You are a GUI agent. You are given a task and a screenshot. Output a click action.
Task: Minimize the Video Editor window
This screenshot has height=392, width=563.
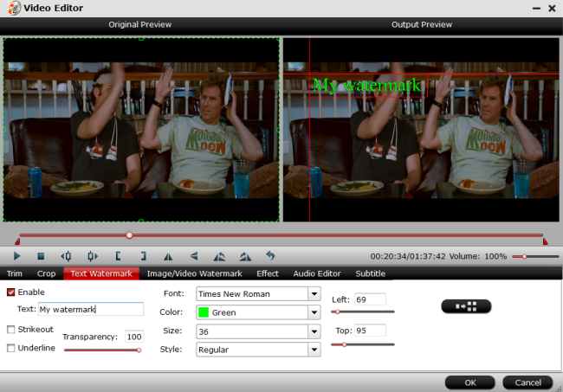click(536, 9)
